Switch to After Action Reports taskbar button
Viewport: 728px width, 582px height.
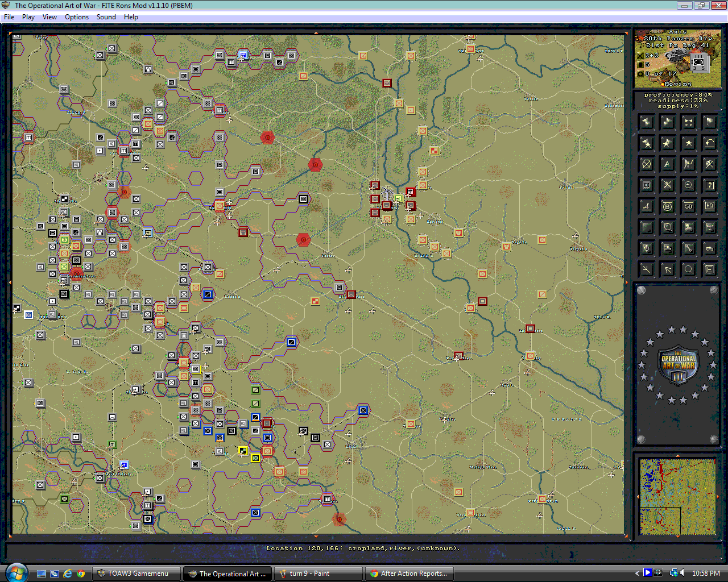(x=409, y=573)
